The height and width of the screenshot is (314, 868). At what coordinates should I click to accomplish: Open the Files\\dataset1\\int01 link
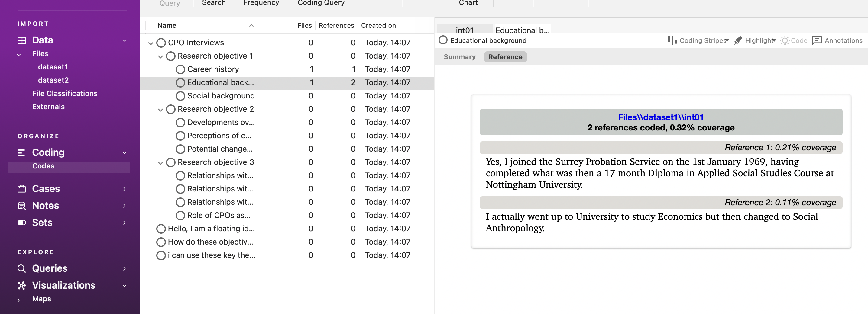[660, 117]
